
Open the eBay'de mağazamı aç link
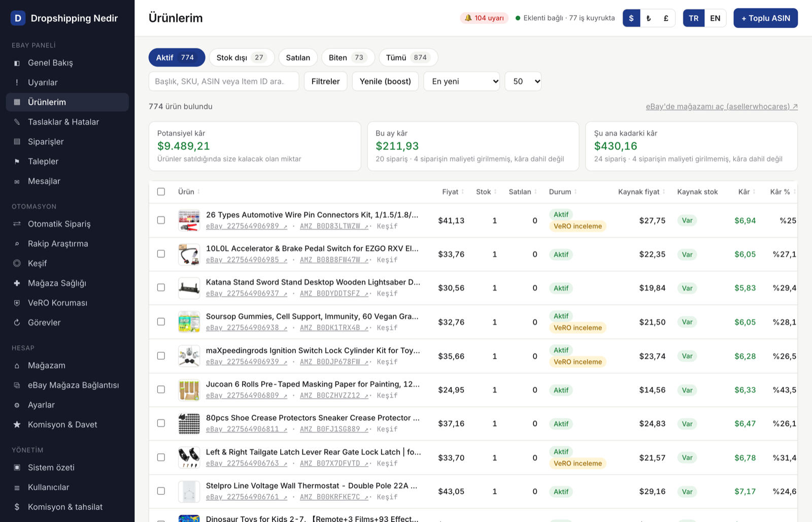pyautogui.click(x=722, y=107)
